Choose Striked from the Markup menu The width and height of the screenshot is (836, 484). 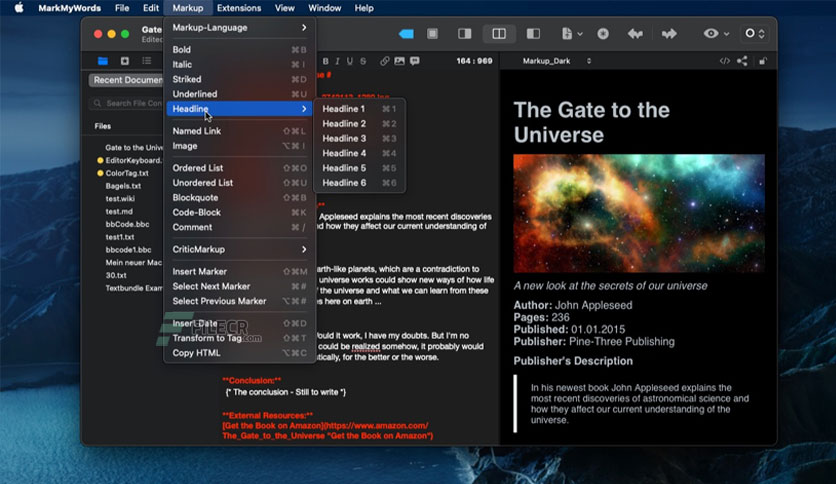pos(239,79)
